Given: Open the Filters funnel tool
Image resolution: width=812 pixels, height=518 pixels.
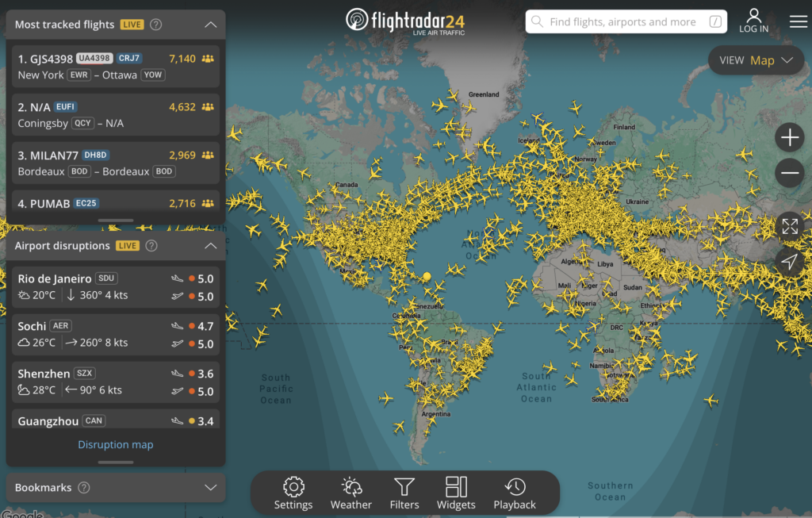Looking at the screenshot, I should pyautogui.click(x=404, y=493).
